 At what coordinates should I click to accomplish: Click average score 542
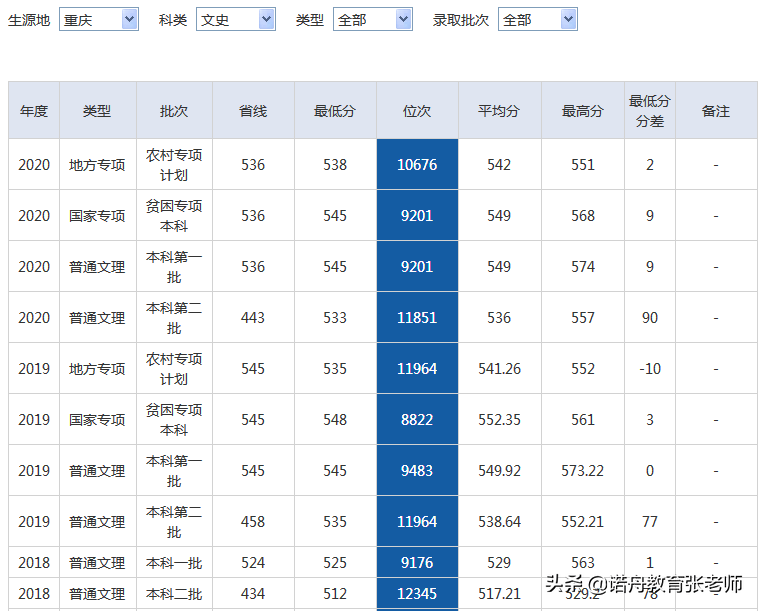499,165
